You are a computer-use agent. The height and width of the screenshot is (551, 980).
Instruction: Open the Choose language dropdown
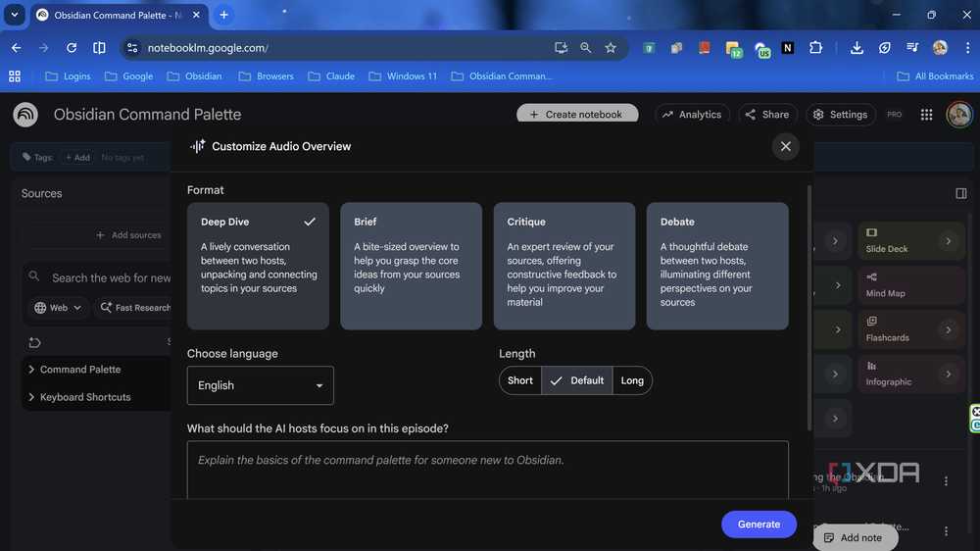(260, 385)
